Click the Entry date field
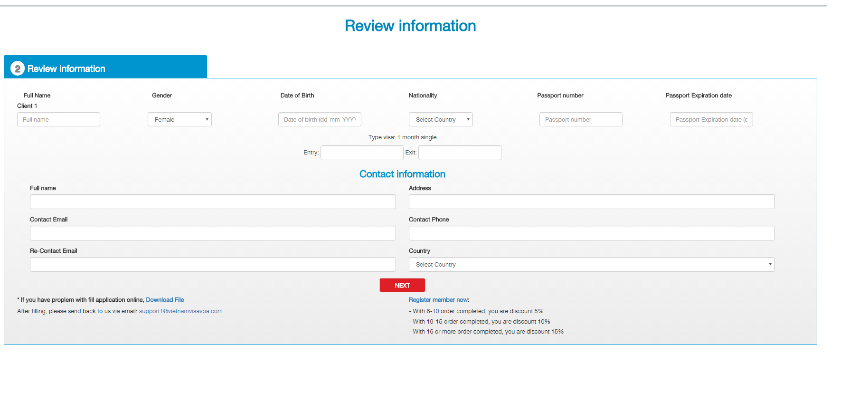The width and height of the screenshot is (868, 412). (362, 153)
